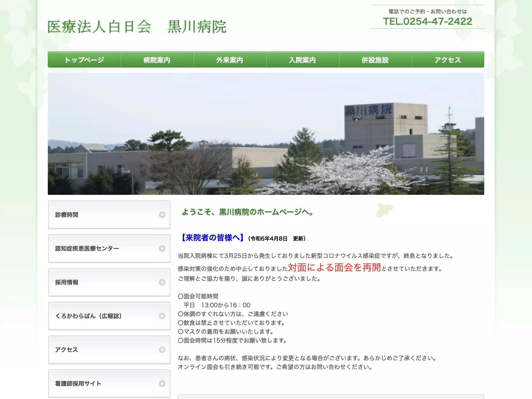Click the 〇マスクの着用をお願いいたします。 line
532x399 pixels.
point(226,332)
